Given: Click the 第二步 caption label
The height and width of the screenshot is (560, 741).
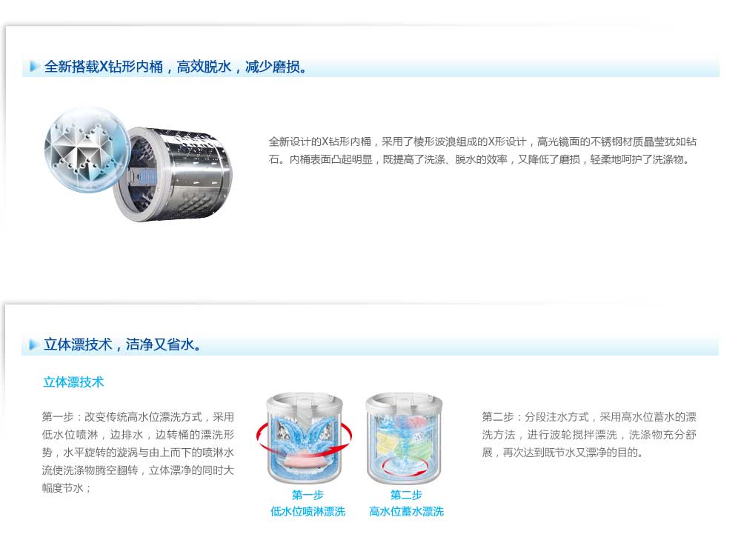Looking at the screenshot, I should coord(406,495).
